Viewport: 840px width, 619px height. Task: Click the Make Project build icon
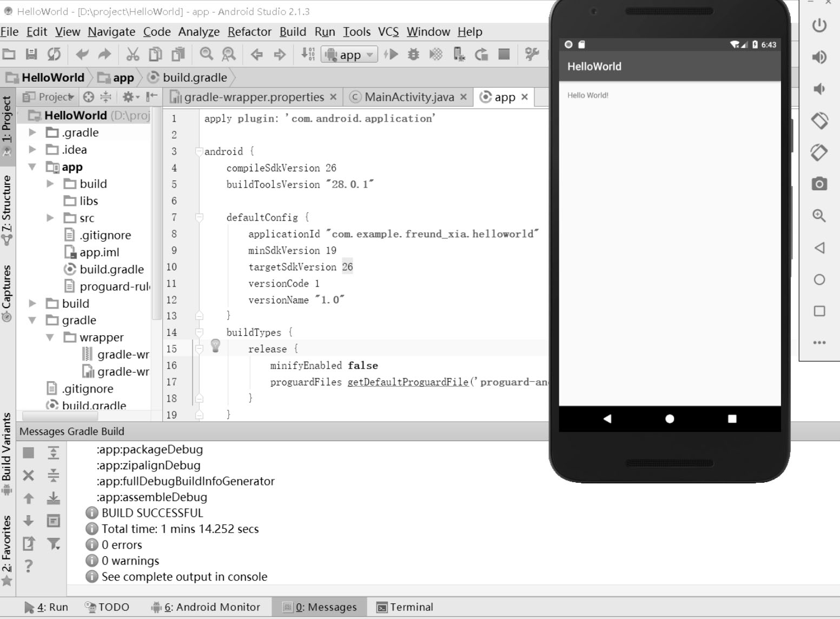[x=308, y=54]
